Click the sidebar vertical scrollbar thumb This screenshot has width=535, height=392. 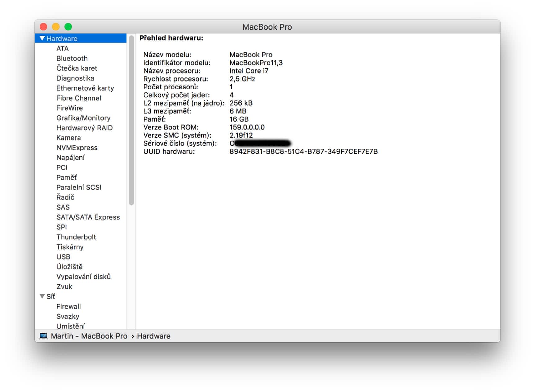coord(131,120)
